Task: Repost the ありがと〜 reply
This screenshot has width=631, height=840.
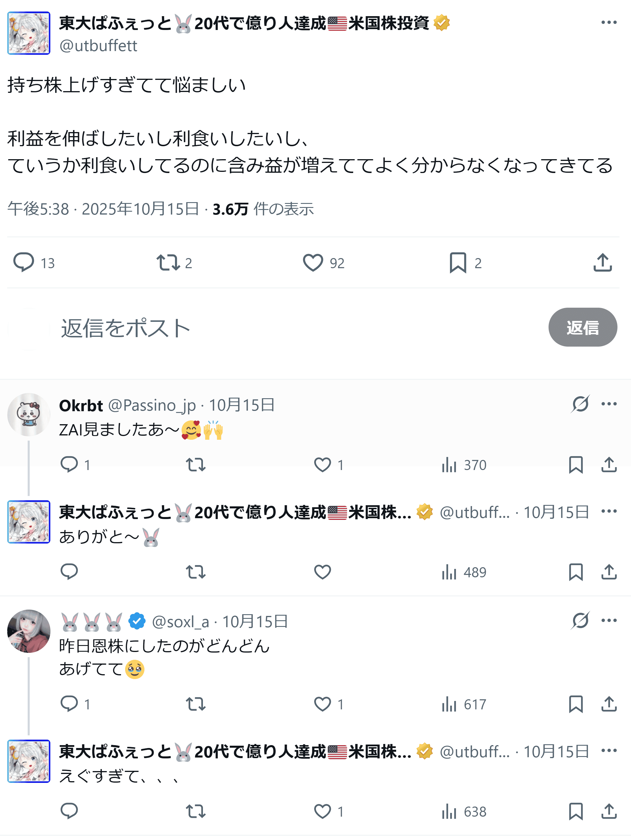Action: [x=195, y=572]
